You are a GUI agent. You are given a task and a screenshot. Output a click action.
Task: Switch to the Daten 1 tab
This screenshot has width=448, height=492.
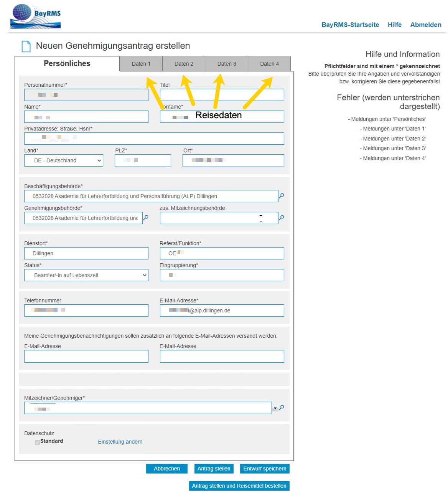(x=141, y=64)
